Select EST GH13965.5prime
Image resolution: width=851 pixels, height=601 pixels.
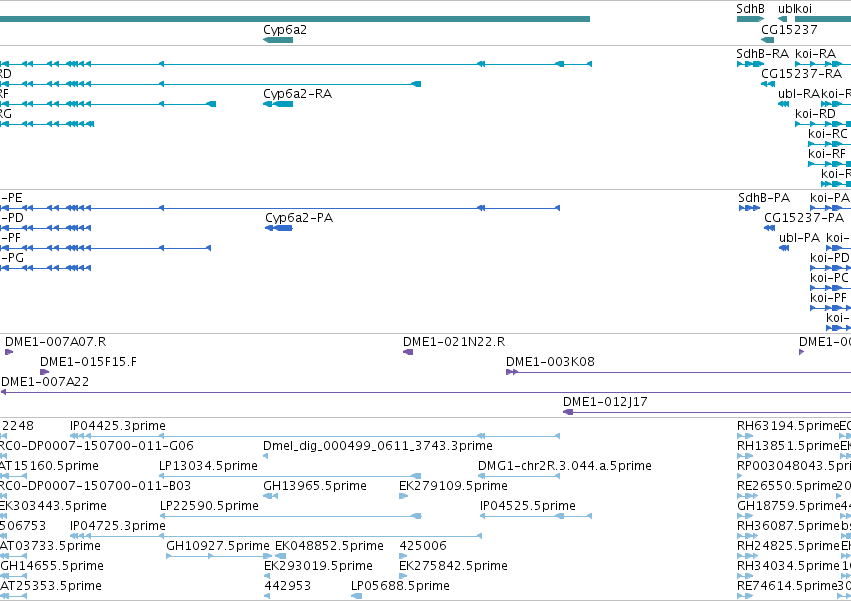315,486
